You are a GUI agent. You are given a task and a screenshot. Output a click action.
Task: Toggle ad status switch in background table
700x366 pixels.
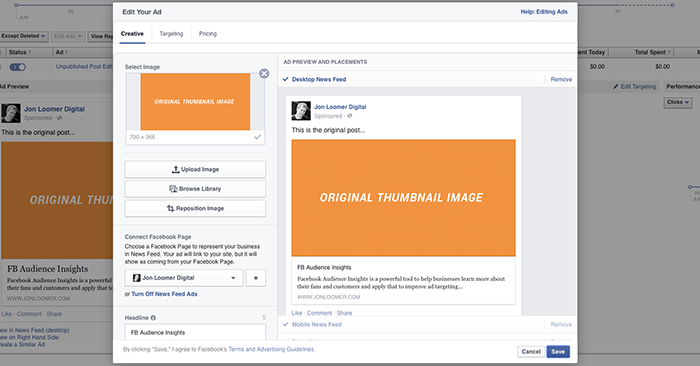18,67
